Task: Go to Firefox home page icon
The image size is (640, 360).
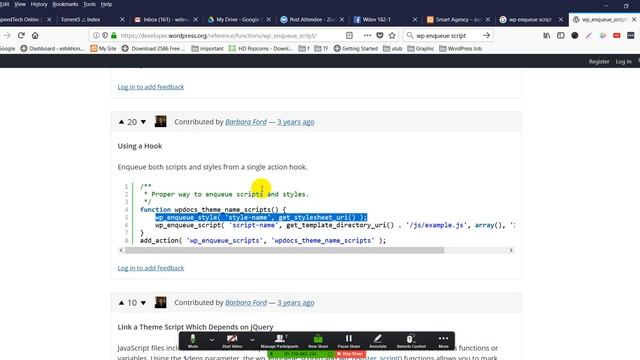Action: (35, 36)
